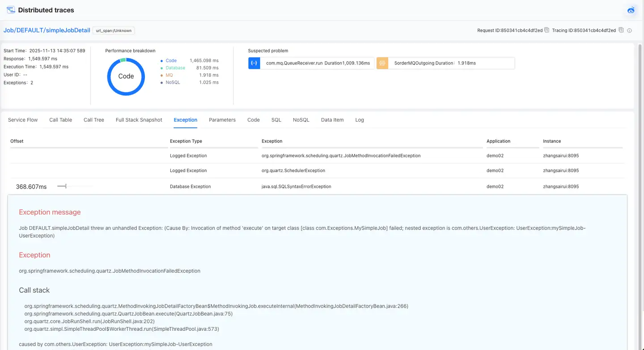
Task: Expand the java.sql.SQLSyntaxErrorException row
Action: [296, 186]
